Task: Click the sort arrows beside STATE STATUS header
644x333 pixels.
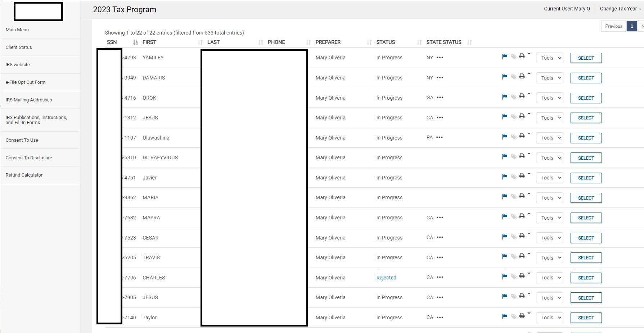Action: 470,42
